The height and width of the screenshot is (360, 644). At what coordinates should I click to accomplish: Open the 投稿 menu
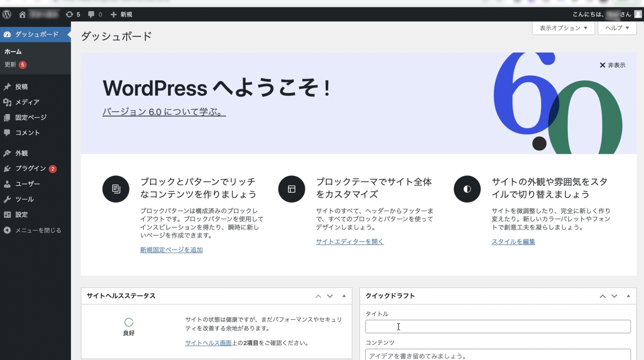tap(22, 87)
